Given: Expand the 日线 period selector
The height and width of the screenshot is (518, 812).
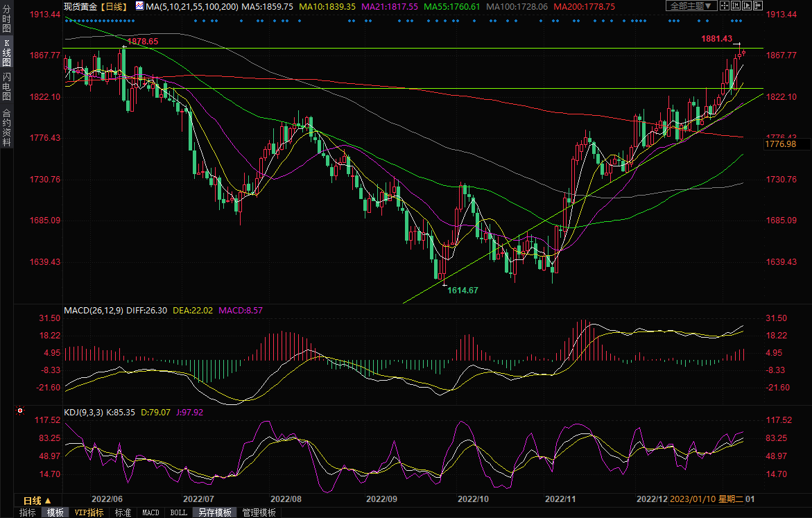Looking at the screenshot, I should click(x=37, y=500).
